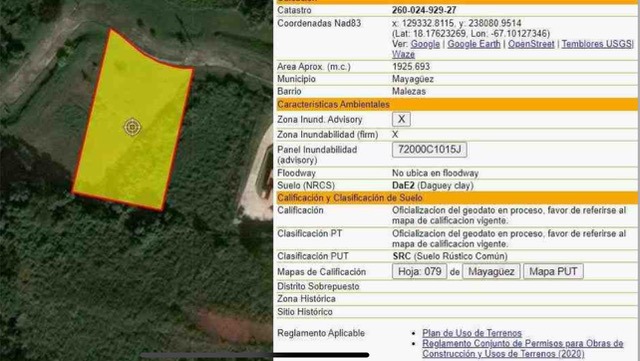
Task: Click the Catastro label
Action: [x=294, y=10]
